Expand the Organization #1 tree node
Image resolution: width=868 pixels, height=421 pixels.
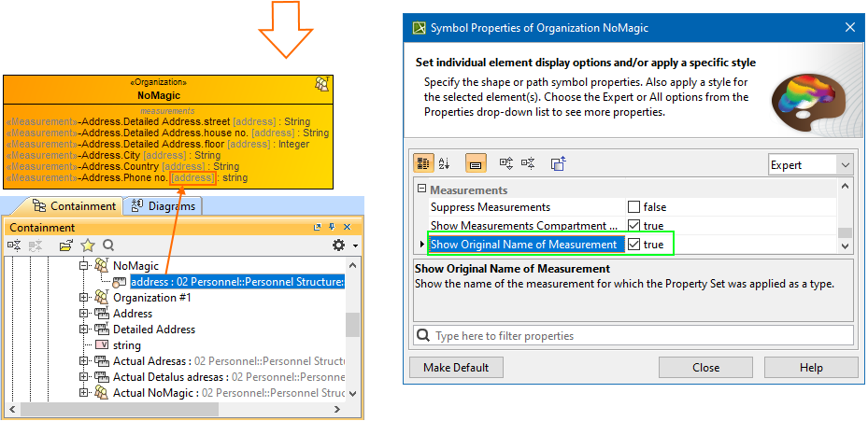[83, 298]
